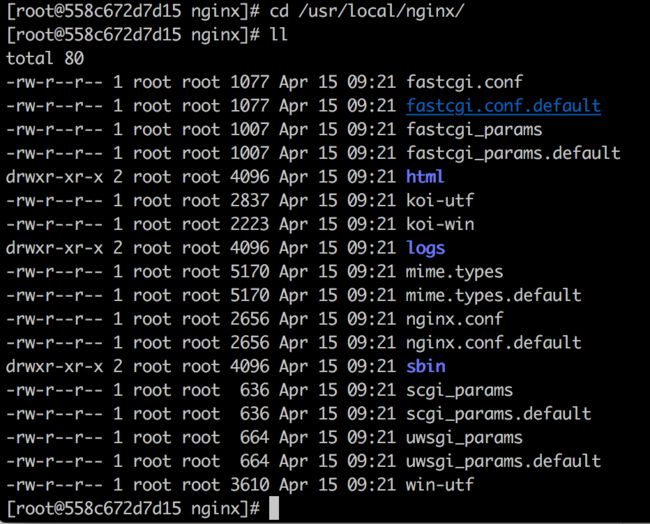The height and width of the screenshot is (524, 650).
Task: Click the sbin directory name
Action: [426, 366]
